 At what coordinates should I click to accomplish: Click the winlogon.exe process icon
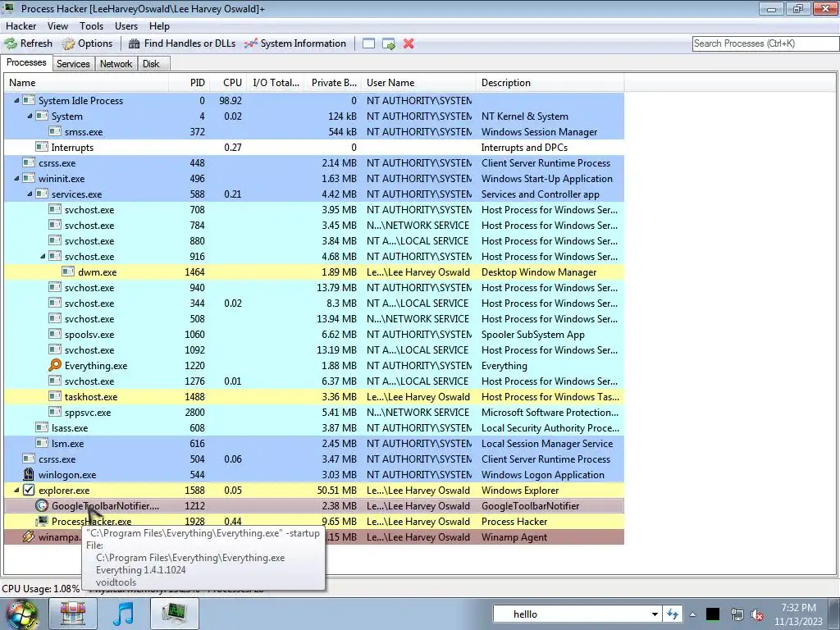coord(29,475)
